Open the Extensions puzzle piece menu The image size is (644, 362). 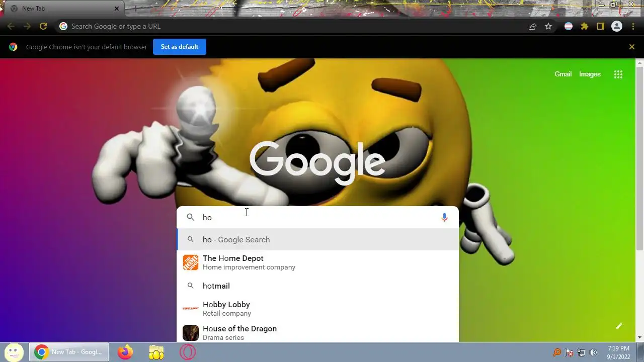585,26
